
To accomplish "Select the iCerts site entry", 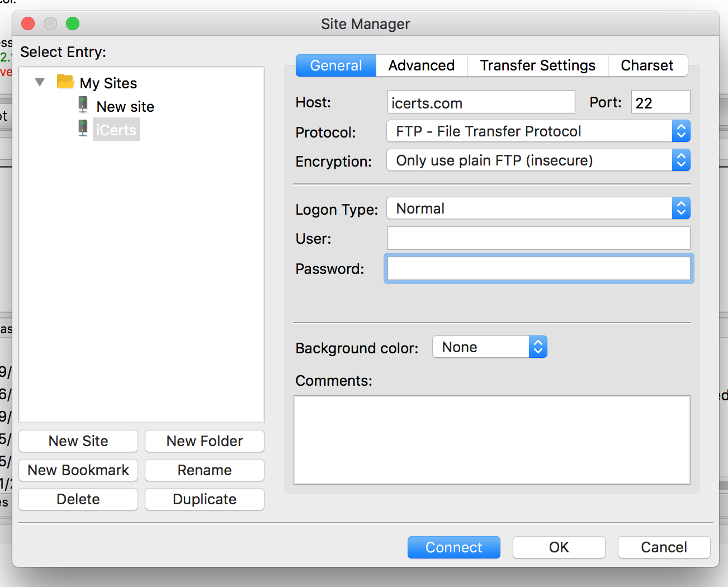I will [x=116, y=130].
